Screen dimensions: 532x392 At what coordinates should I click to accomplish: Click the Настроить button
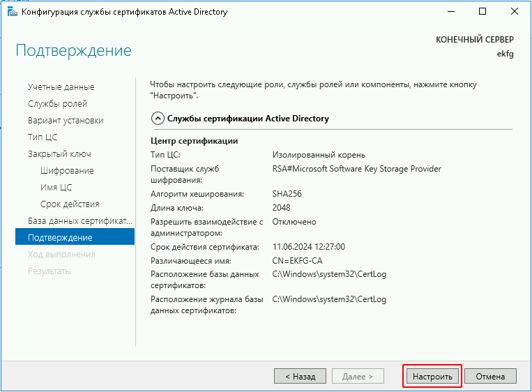432,377
